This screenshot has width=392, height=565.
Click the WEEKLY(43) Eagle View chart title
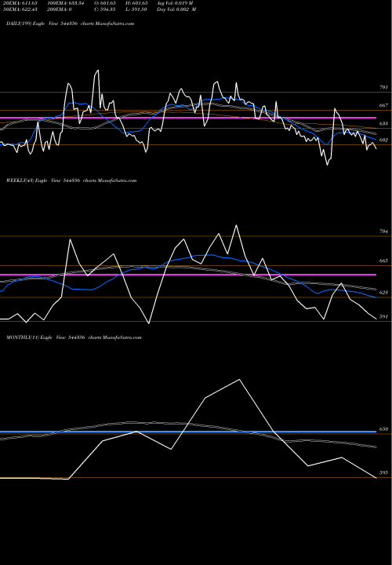coord(71,180)
